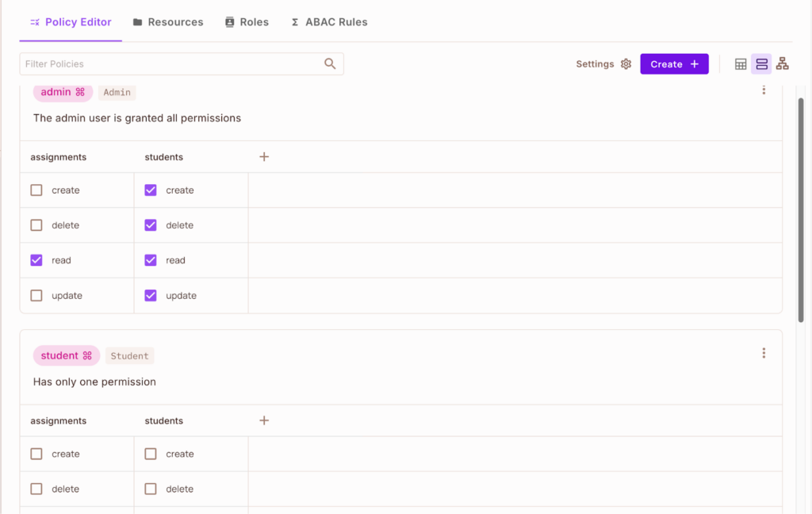Click the command icon inside the student badge
The width and height of the screenshot is (812, 514).
[88, 355]
